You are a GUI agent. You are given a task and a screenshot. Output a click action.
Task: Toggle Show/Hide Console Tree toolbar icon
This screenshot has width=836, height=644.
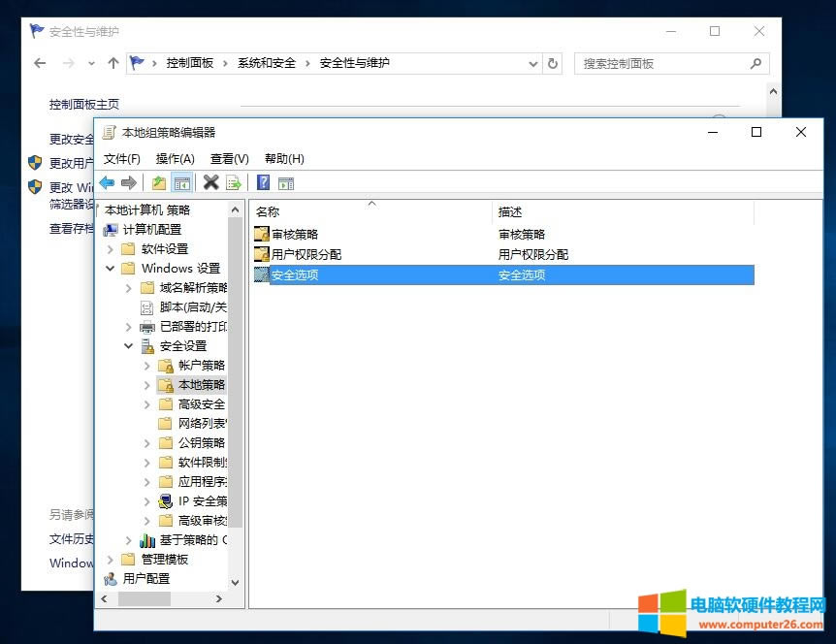tap(181, 182)
